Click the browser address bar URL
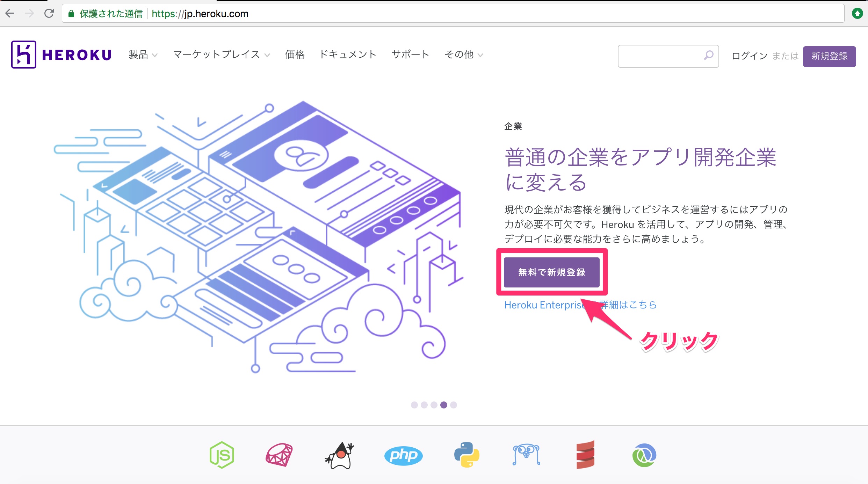This screenshot has height=484, width=868. click(x=200, y=14)
